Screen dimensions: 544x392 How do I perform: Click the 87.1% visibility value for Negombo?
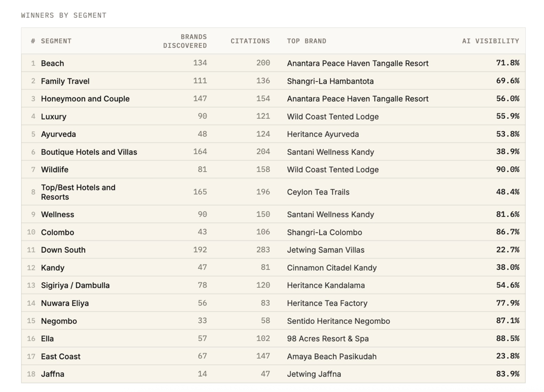coord(507,320)
